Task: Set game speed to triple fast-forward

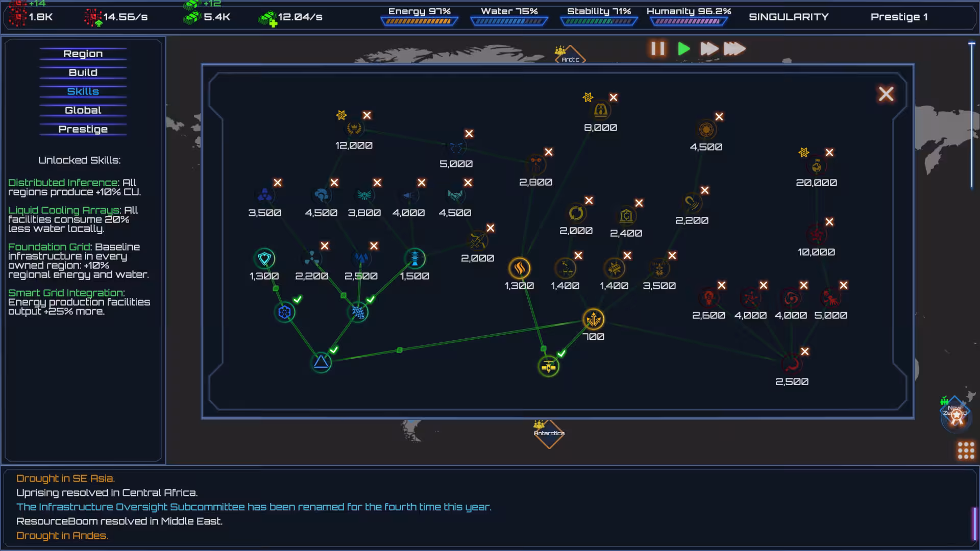Action: click(x=734, y=49)
